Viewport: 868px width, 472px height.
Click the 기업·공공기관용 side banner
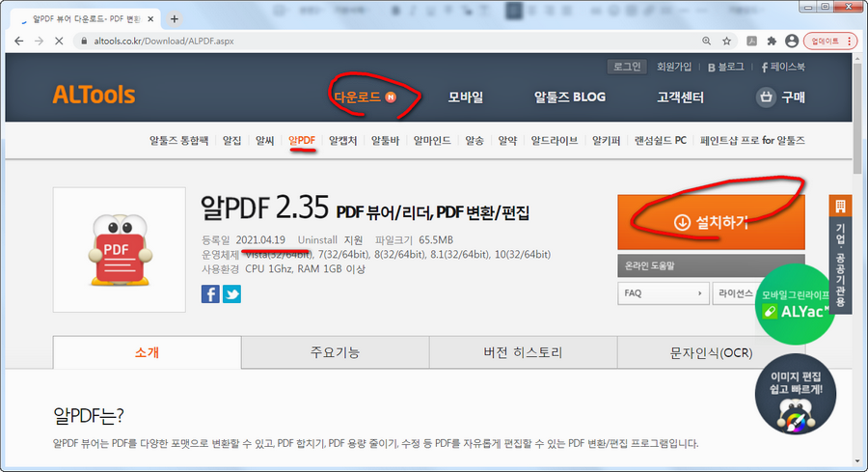tap(840, 254)
